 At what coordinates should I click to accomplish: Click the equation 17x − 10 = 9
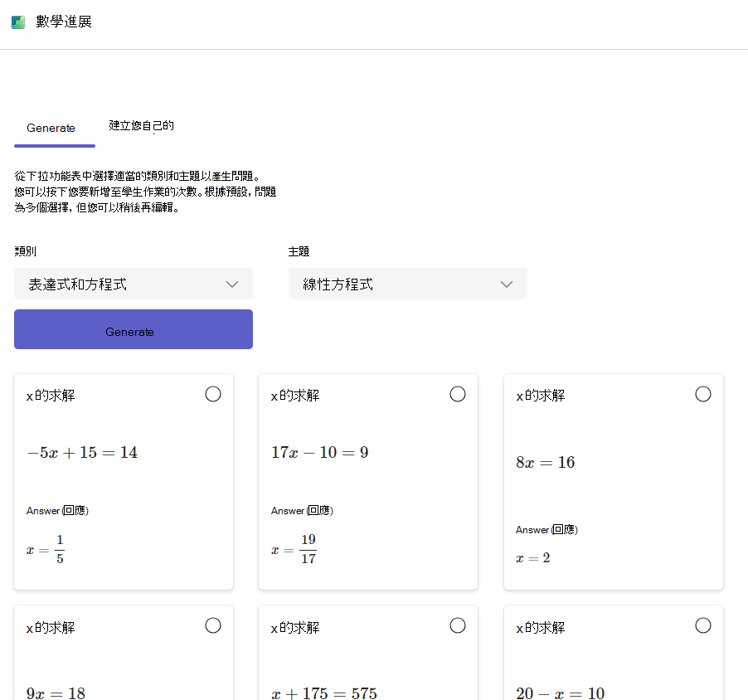click(319, 452)
